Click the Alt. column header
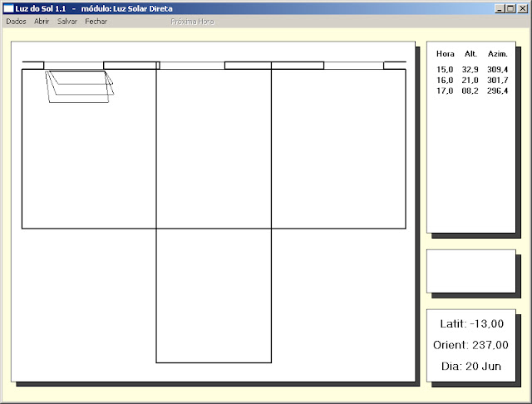Viewport: 532px width, 404px height. coord(470,53)
